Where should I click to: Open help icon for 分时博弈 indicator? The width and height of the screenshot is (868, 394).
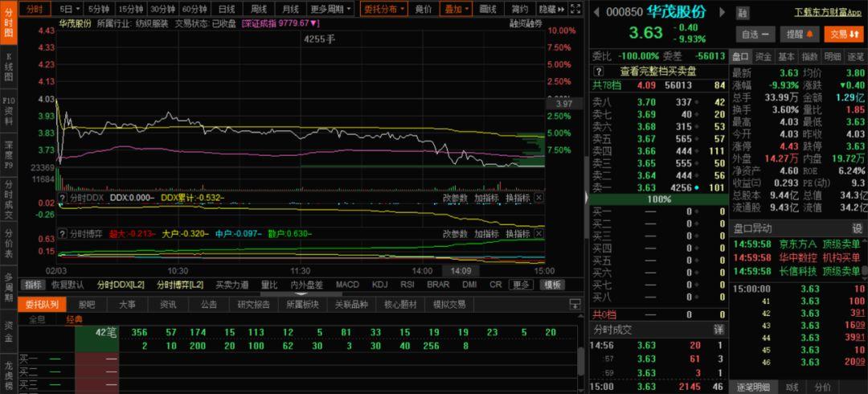click(63, 233)
